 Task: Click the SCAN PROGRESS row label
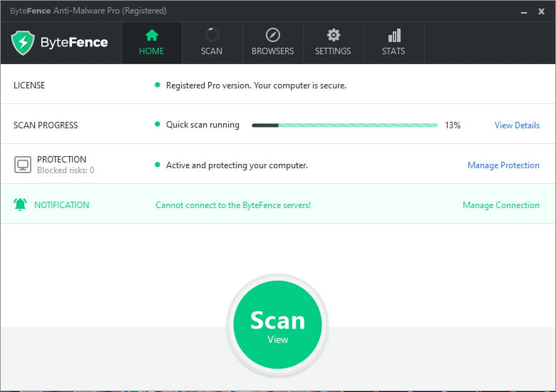[46, 125]
